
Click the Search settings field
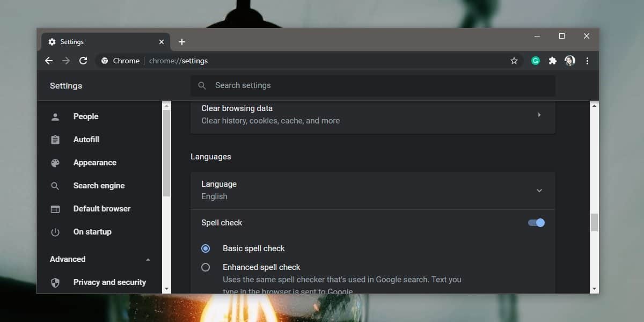373,85
